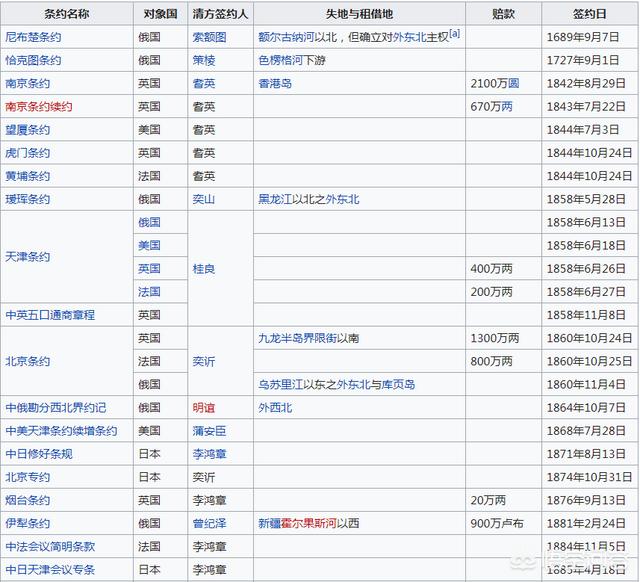
Task: Select the date 1881年2月24日
Action: [x=586, y=524]
